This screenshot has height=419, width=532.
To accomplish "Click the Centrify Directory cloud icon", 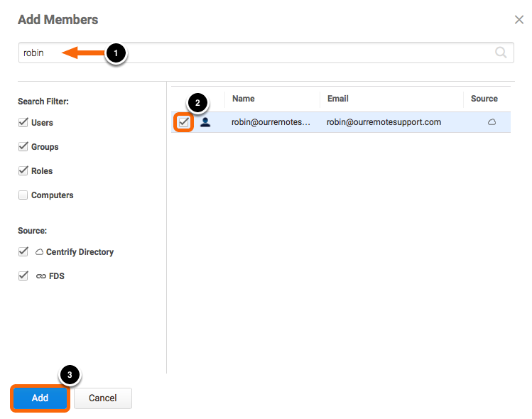I will click(x=39, y=251).
